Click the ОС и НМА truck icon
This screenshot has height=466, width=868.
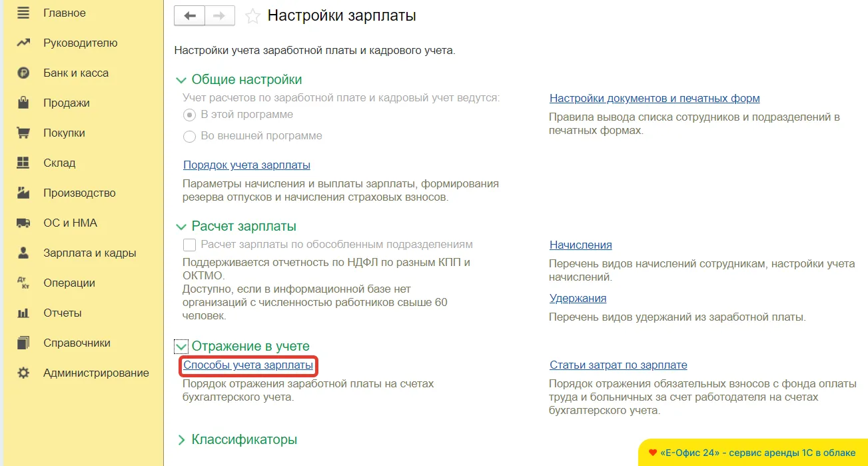(23, 223)
